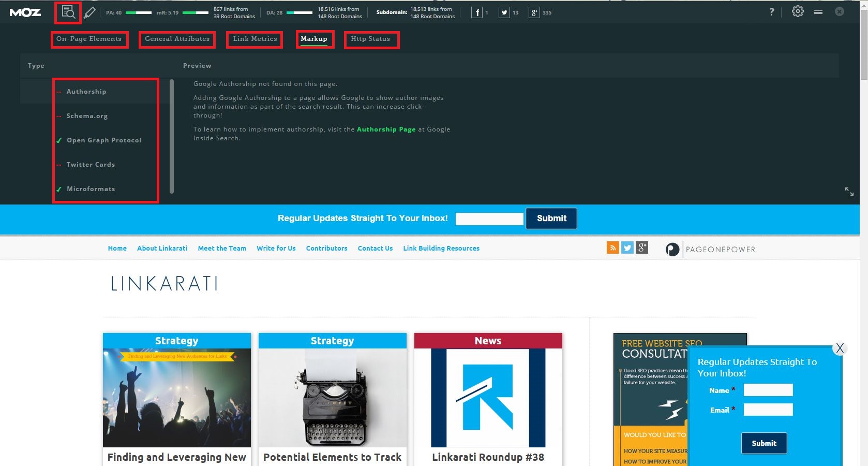Select Twitter Cards in the markup list
Image resolution: width=868 pixels, height=466 pixels.
click(x=91, y=164)
